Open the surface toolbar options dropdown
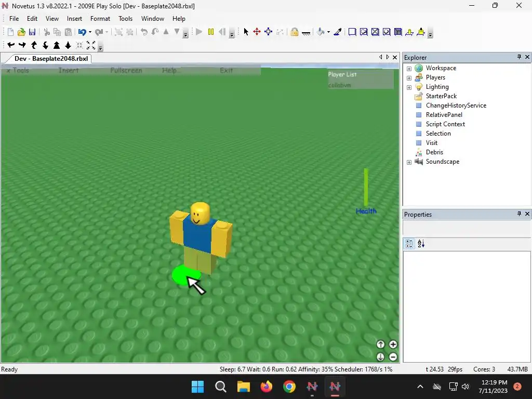 [430, 34]
